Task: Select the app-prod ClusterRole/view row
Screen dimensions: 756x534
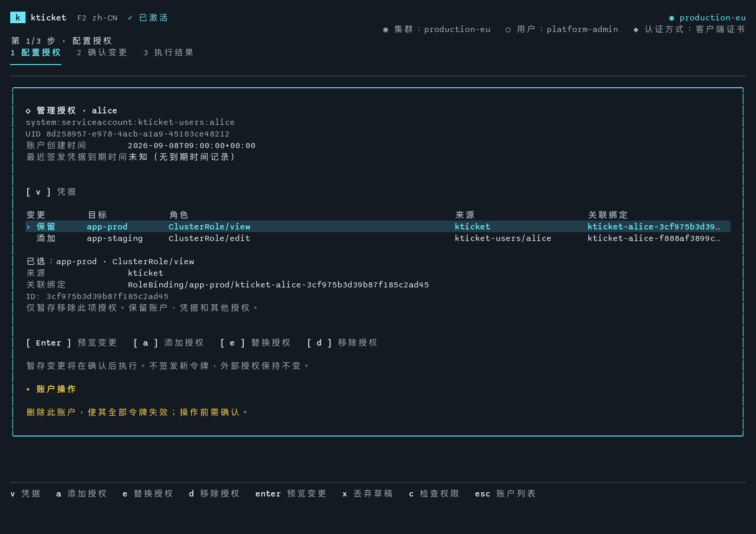Action: [378, 227]
